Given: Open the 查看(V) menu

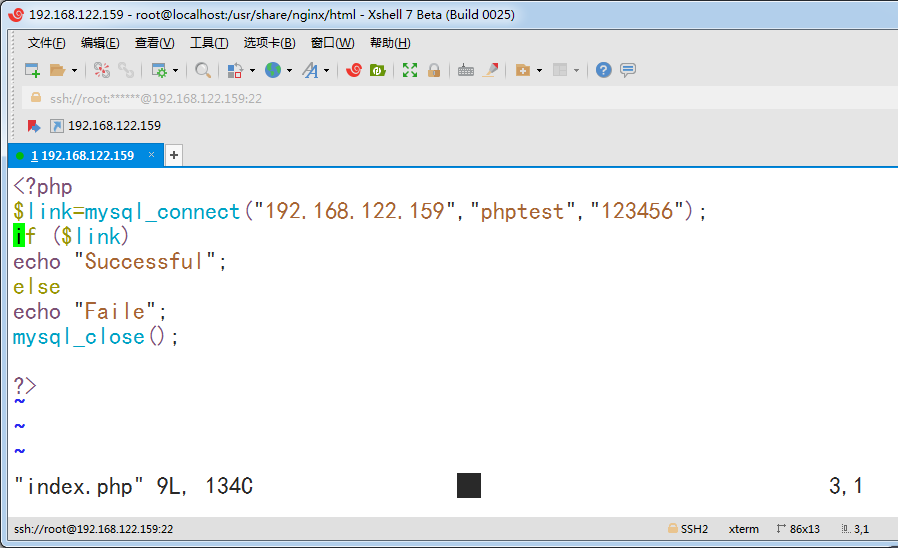Looking at the screenshot, I should pos(155,43).
